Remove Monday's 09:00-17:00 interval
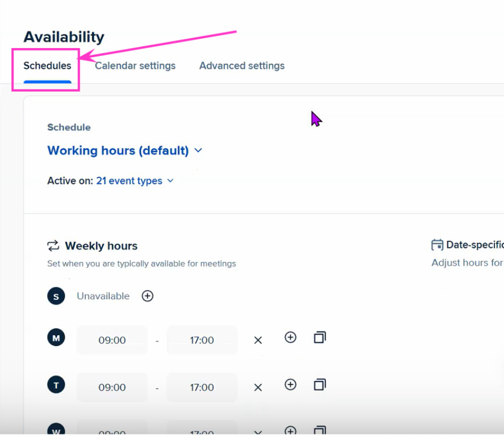The height and width of the screenshot is (435, 504). pyautogui.click(x=258, y=340)
